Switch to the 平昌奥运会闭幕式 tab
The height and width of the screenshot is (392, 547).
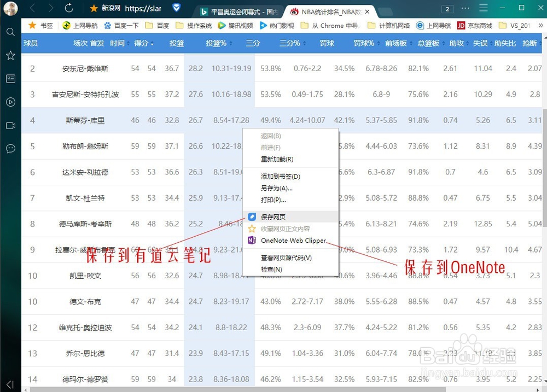pos(238,12)
